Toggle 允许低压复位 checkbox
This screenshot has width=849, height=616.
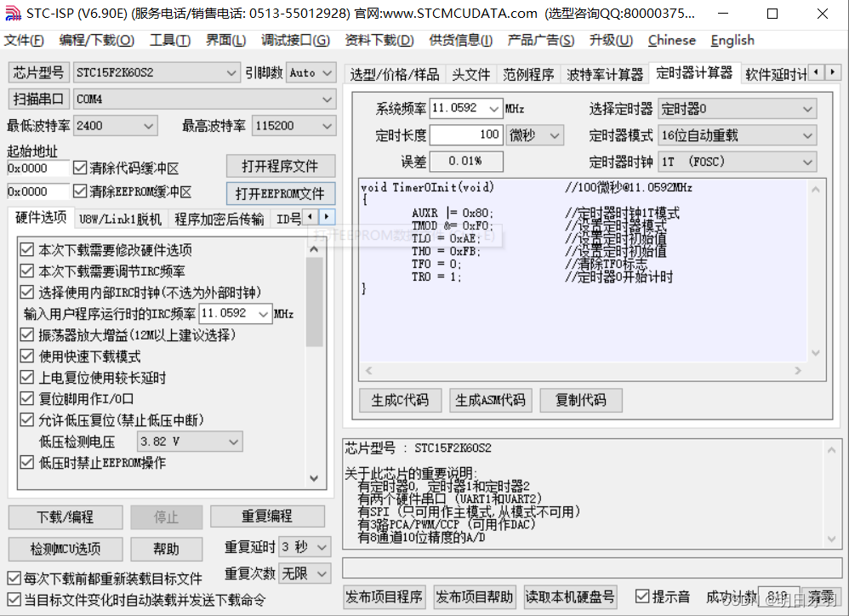pyautogui.click(x=26, y=420)
